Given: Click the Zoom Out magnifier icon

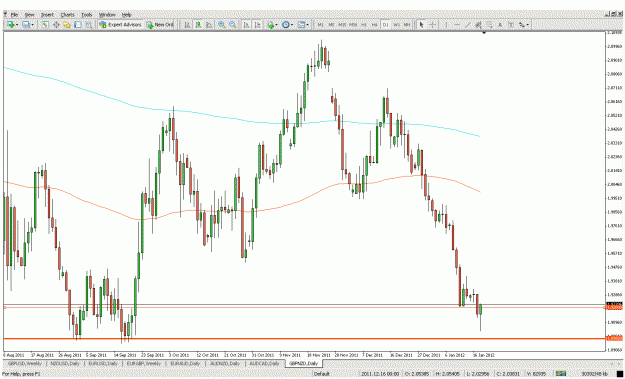Looking at the screenshot, I should tap(232, 25).
